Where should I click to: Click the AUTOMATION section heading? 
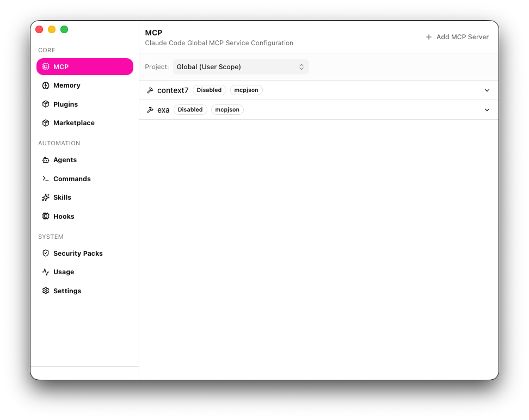point(59,144)
